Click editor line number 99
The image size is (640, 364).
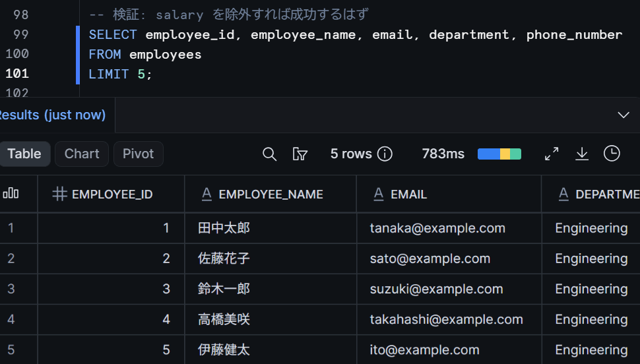21,34
